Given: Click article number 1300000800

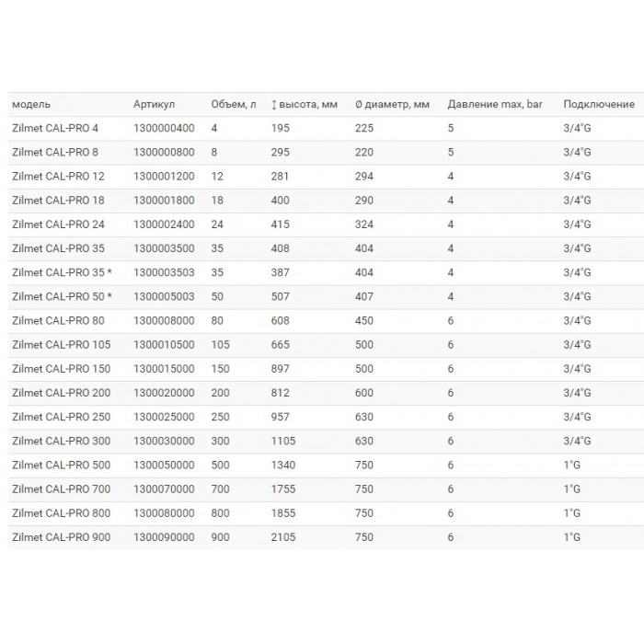Looking at the screenshot, I should coord(164,153).
